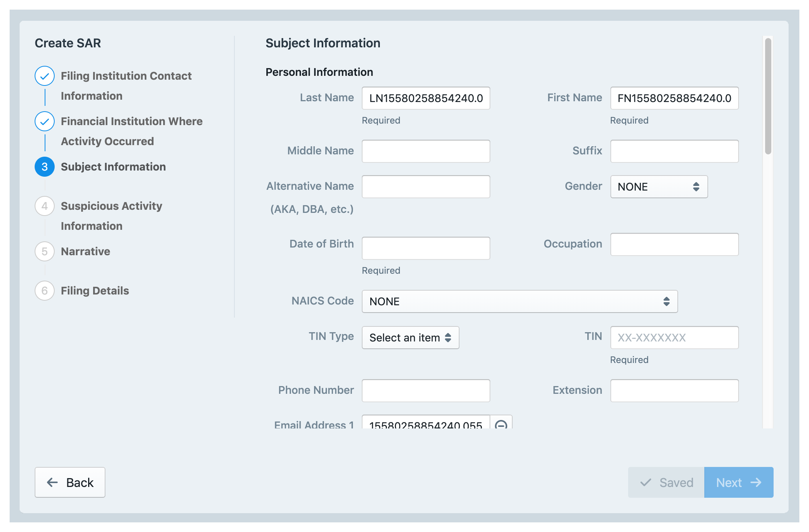Viewport: 809px width, 532px height.
Task: Open the Narrative step
Action: [85, 251]
